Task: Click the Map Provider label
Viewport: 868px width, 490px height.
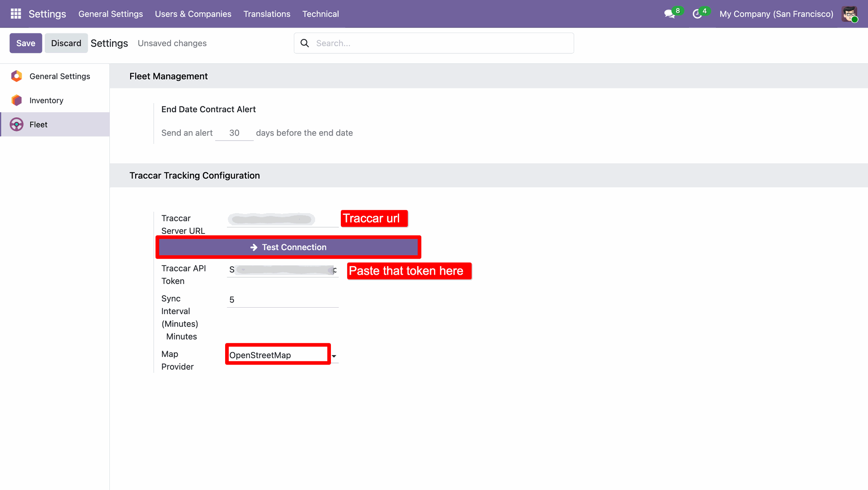Action: pos(177,360)
